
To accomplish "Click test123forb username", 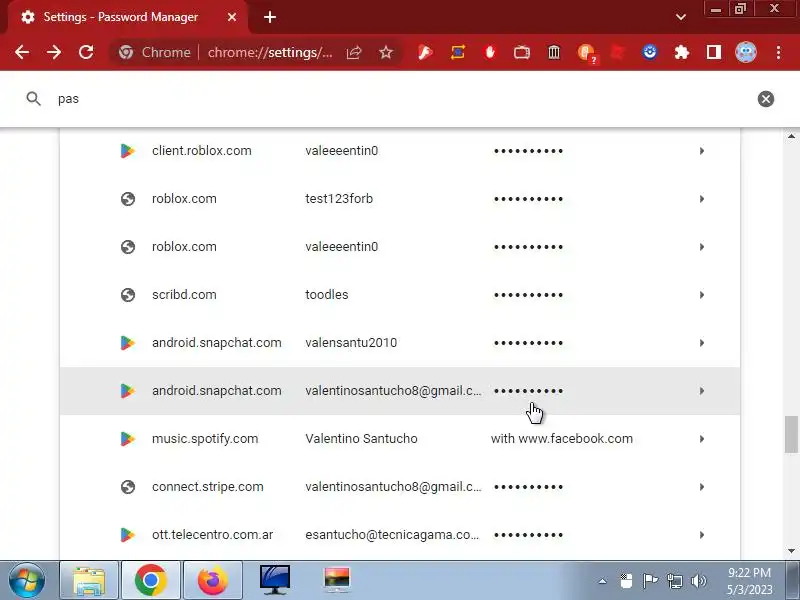I will coord(339,199).
